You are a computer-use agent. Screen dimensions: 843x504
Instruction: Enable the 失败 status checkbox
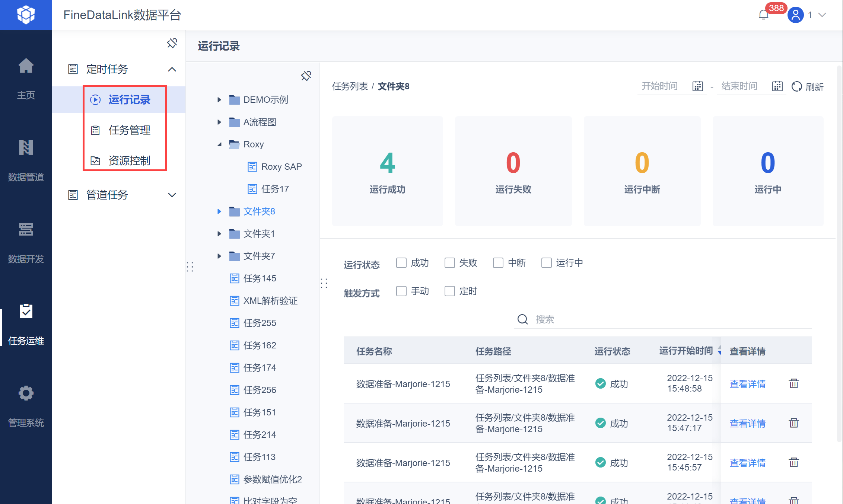click(449, 263)
